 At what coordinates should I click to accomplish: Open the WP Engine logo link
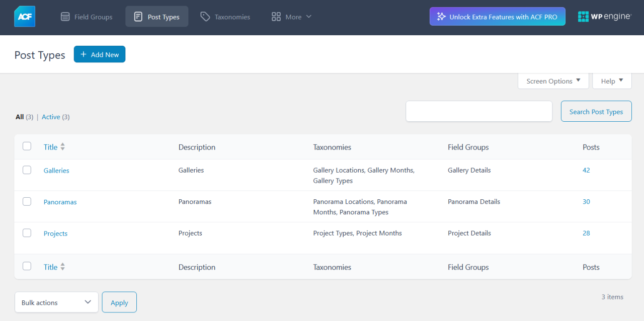click(x=604, y=17)
